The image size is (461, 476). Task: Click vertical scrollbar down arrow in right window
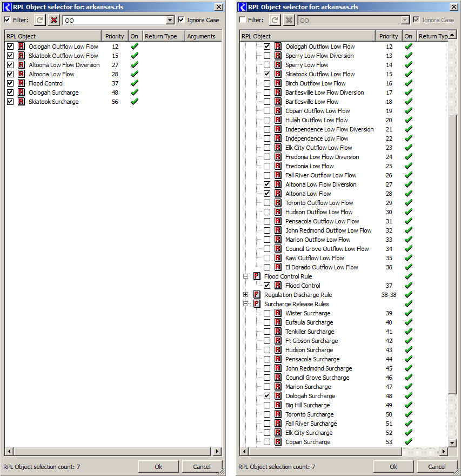[x=452, y=443]
